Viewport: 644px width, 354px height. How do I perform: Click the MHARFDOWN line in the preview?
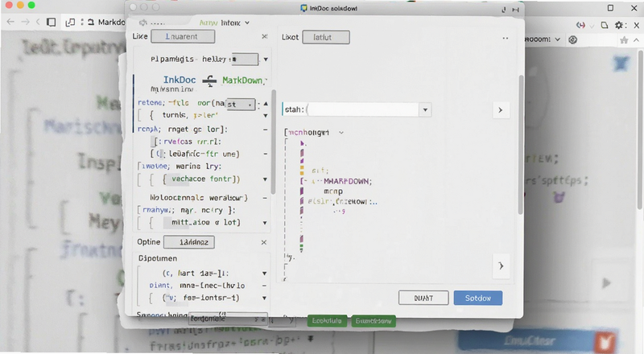(348, 181)
